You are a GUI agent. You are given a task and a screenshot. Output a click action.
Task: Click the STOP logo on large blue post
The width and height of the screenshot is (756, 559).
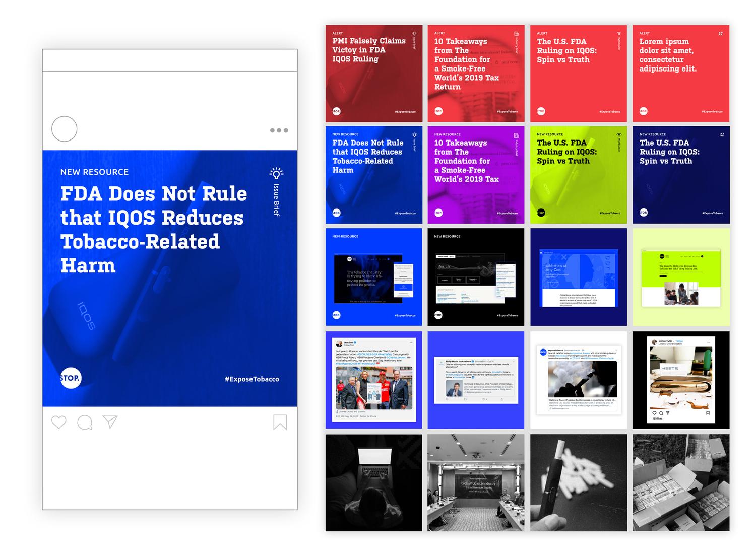(70, 378)
